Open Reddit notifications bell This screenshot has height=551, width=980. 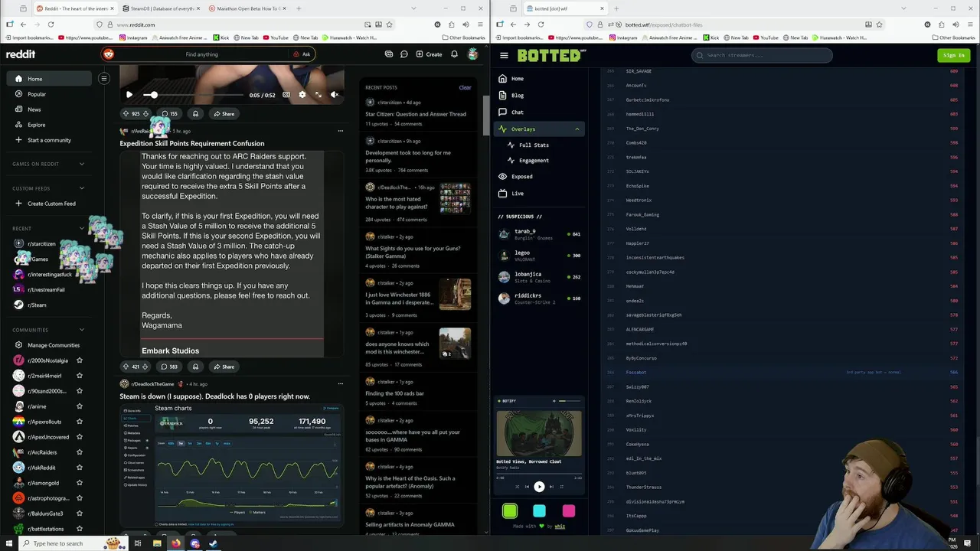coord(454,54)
